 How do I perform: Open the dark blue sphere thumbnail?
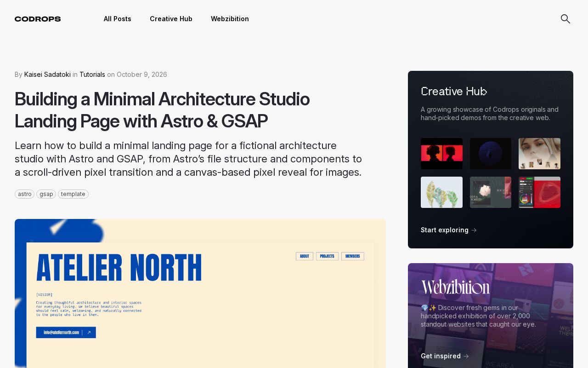491,154
